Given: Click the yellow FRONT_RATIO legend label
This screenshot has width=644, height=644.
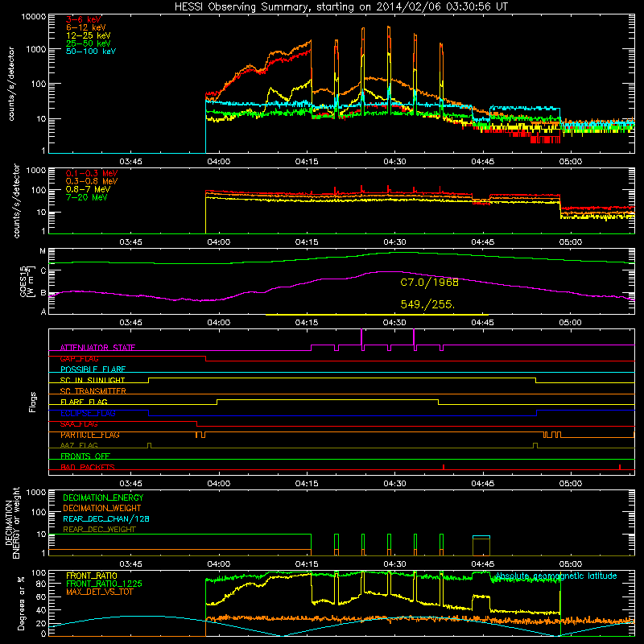Looking at the screenshot, I should pyautogui.click(x=92, y=576).
